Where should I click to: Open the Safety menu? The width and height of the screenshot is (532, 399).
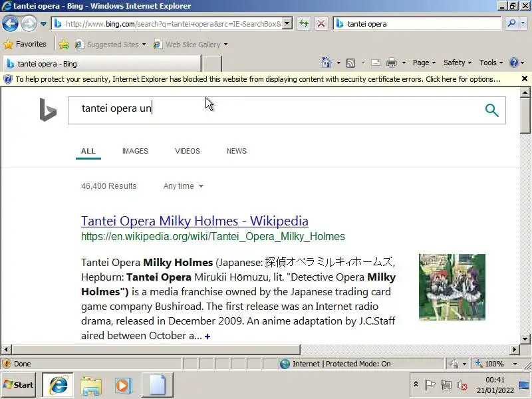458,63
